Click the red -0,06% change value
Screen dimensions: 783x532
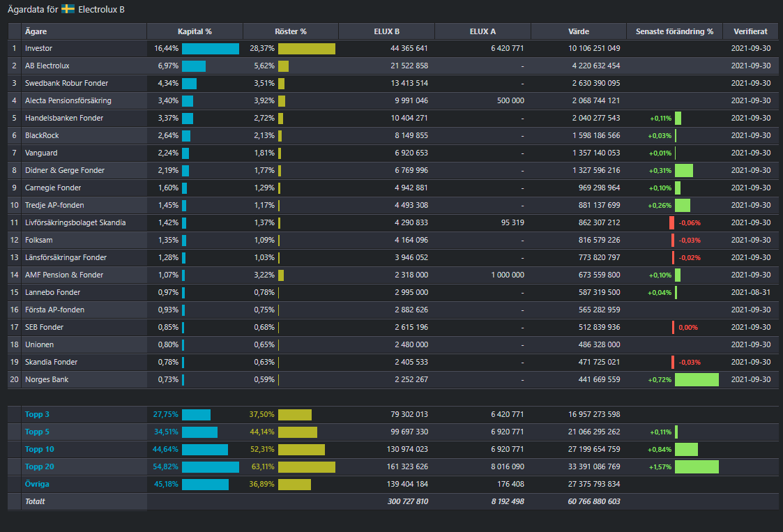[x=690, y=223]
